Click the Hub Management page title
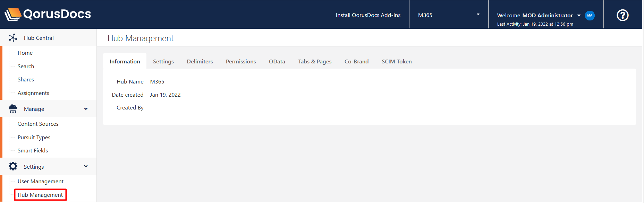The width and height of the screenshot is (644, 203). pyautogui.click(x=141, y=38)
